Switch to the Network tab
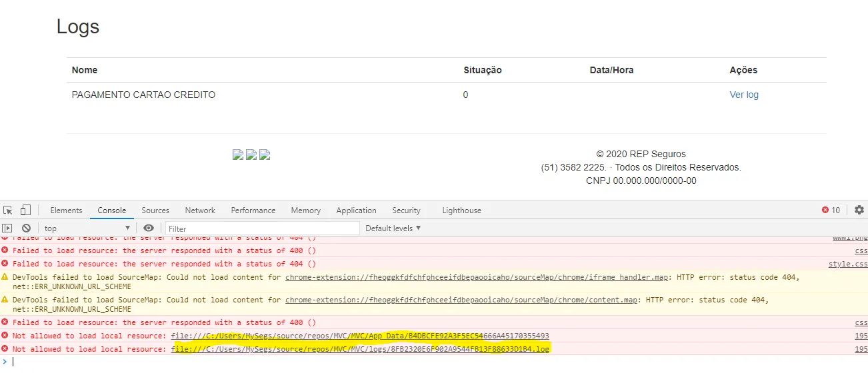The image size is (868, 377). point(200,210)
